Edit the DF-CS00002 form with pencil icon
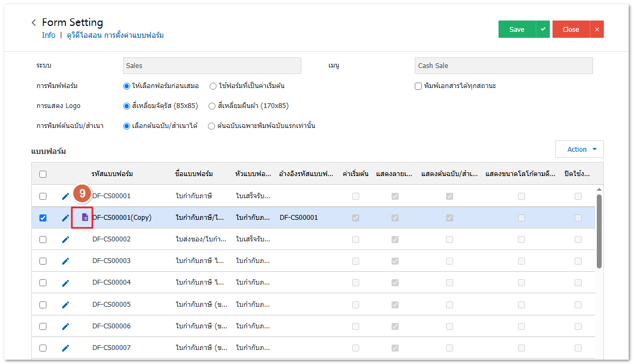Image resolution: width=633 pixels, height=364 pixels. 65,239
